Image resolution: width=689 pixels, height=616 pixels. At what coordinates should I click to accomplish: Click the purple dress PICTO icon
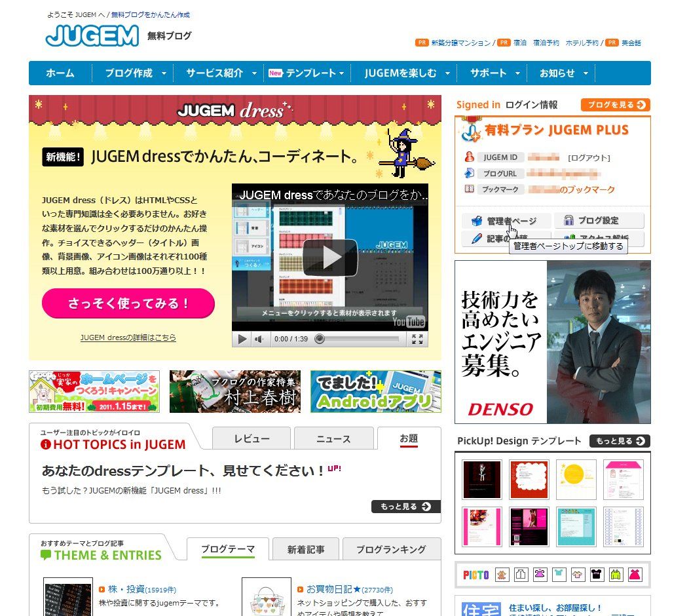[x=540, y=574]
